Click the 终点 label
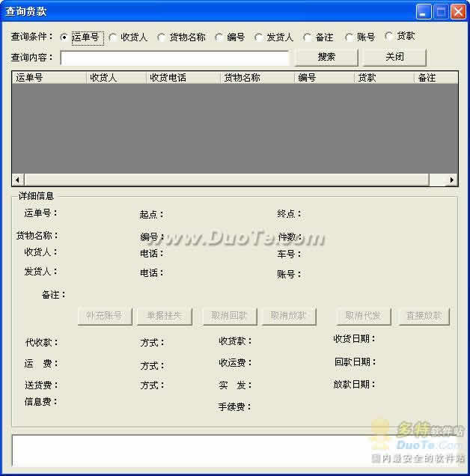Image resolution: width=470 pixels, height=476 pixels. [289, 214]
